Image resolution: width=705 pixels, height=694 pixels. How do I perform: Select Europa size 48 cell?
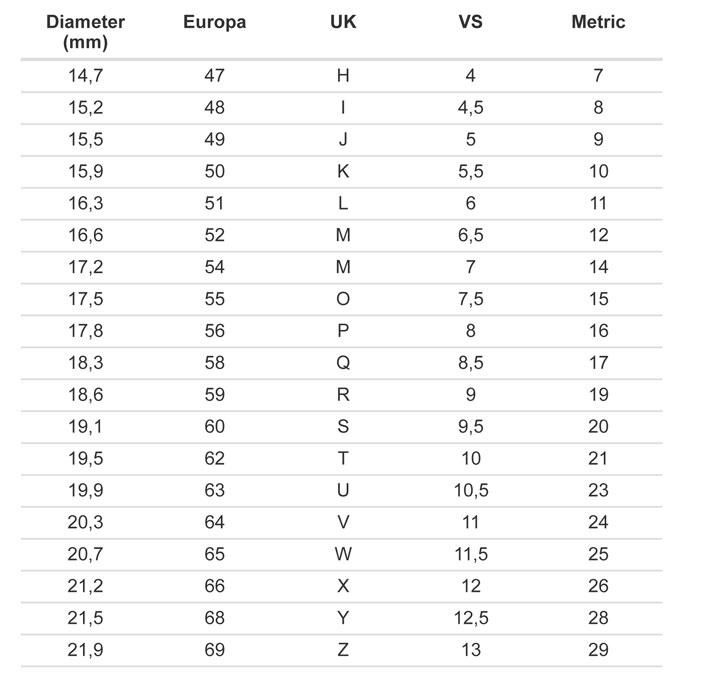214,107
